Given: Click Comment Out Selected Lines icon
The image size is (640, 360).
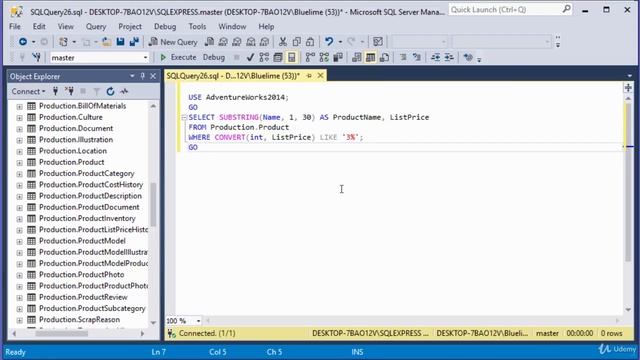Looking at the screenshot, I should 403,58.
